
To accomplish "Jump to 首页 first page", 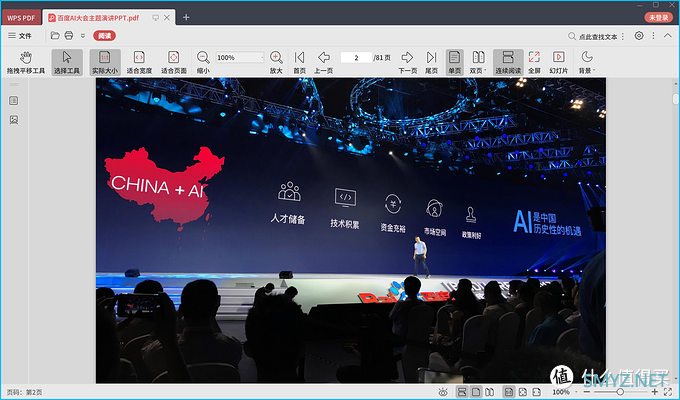I will [x=299, y=62].
